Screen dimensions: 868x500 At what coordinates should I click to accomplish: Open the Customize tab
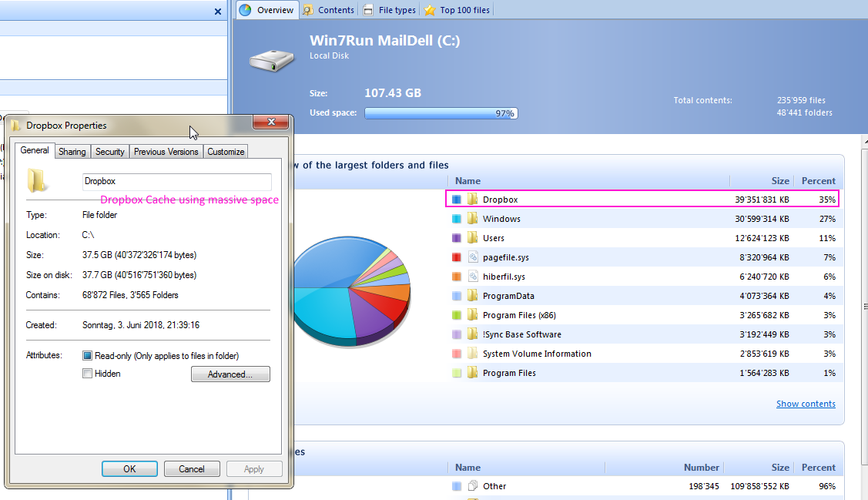(x=226, y=152)
